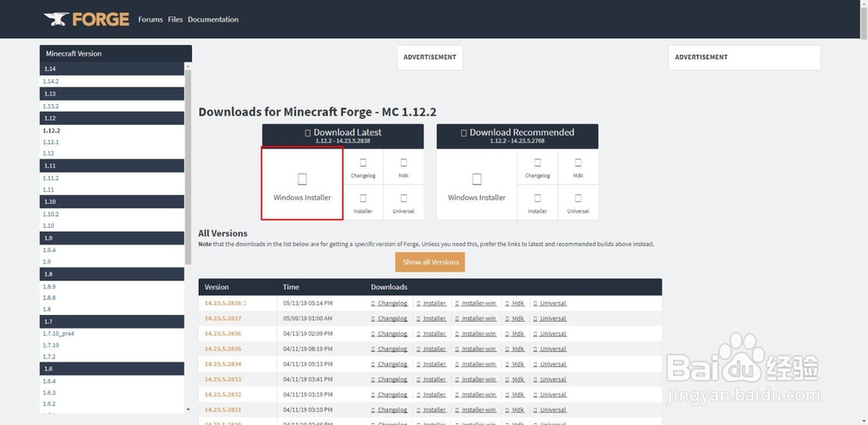This screenshot has width=868, height=425.
Task: Expand the 1.9 version group
Action: [x=112, y=238]
